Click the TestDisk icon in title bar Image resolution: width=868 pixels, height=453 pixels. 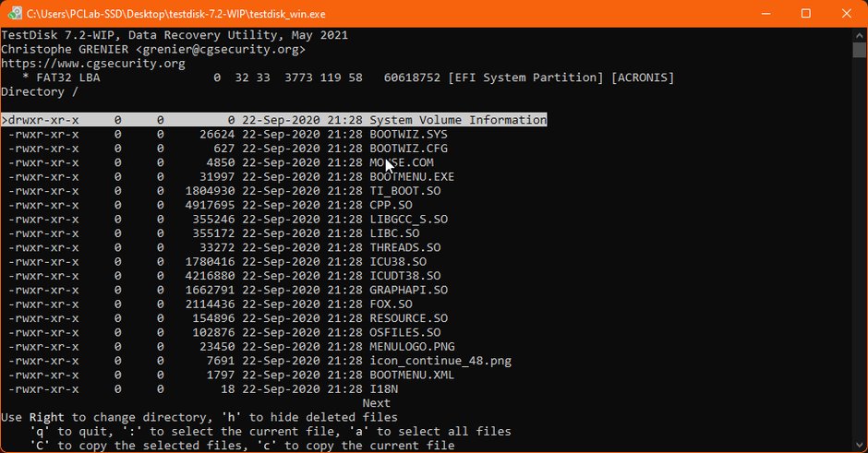15,13
